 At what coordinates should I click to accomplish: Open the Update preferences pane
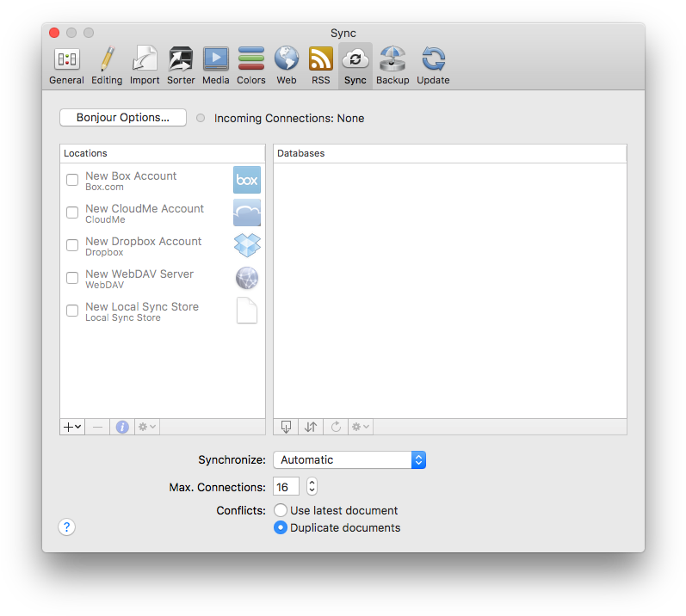tap(433, 65)
